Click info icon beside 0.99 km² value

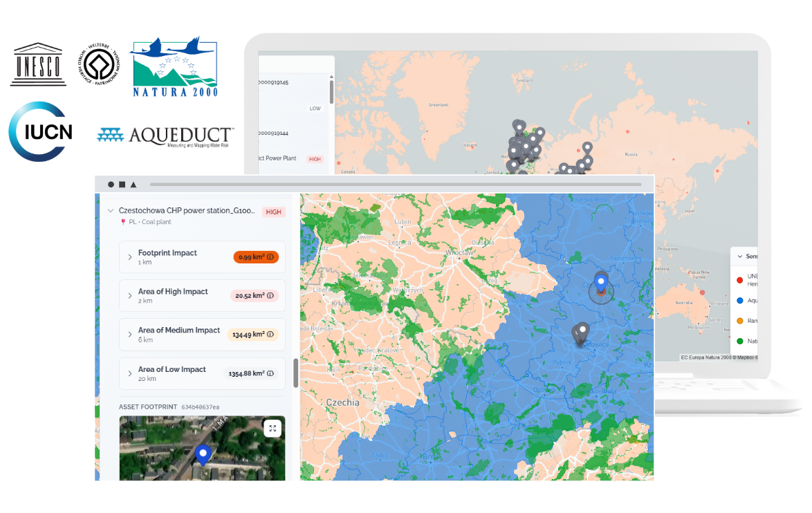coord(270,257)
